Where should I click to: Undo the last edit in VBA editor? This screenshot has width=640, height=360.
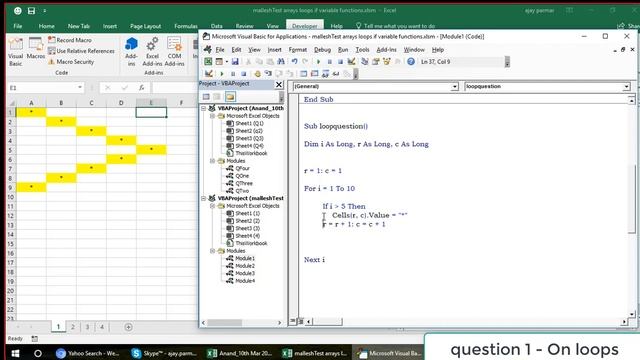[x=294, y=62]
